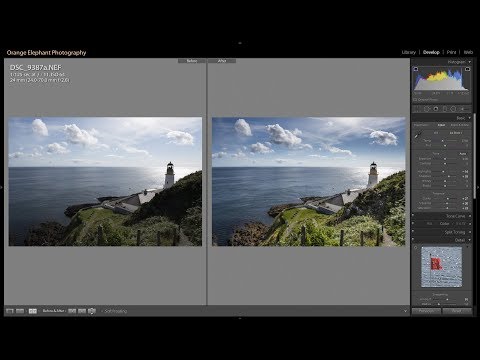Collapse the Histogram panel header
This screenshot has width=480, height=360.
[470, 62]
